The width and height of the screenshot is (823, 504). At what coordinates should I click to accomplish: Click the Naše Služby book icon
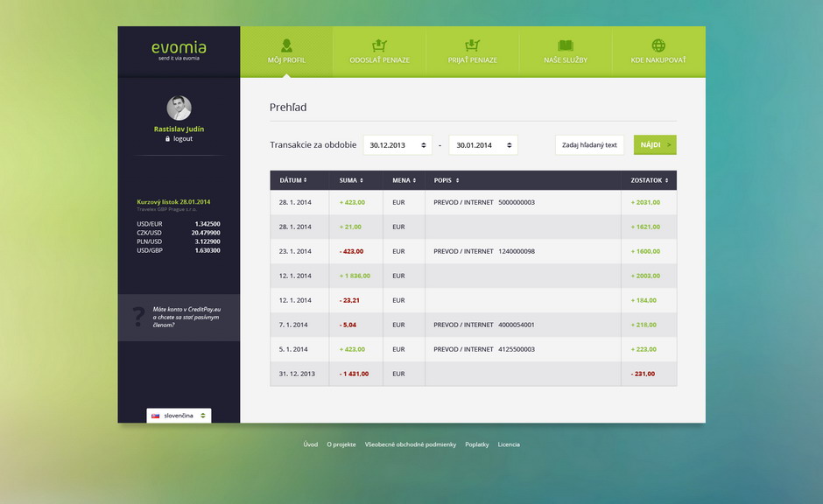pyautogui.click(x=566, y=45)
